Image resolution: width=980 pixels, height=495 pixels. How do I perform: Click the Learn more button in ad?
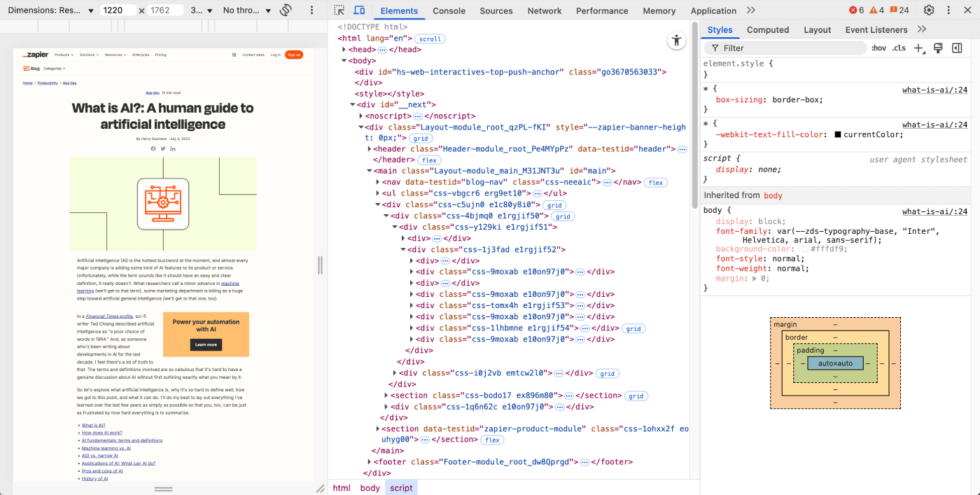coord(206,344)
